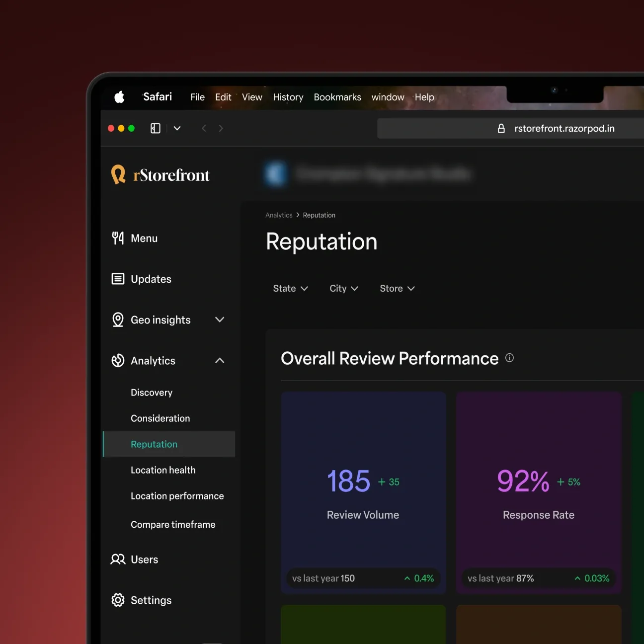Image resolution: width=644 pixels, height=644 pixels.
Task: Open the City filter dropdown
Action: [344, 289]
